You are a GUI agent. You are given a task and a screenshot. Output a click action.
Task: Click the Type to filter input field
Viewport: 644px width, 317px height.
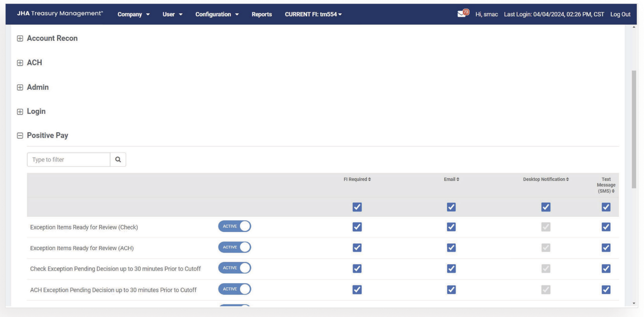coord(69,159)
